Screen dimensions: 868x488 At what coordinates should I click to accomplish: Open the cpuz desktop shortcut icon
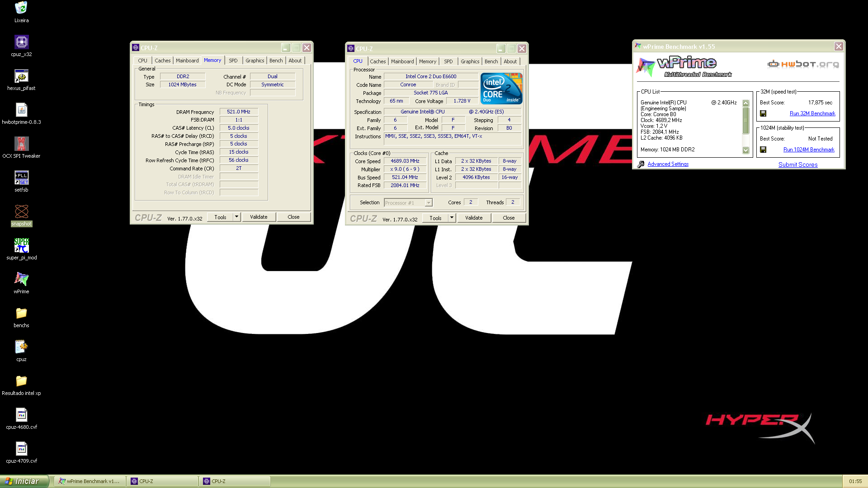(21, 347)
